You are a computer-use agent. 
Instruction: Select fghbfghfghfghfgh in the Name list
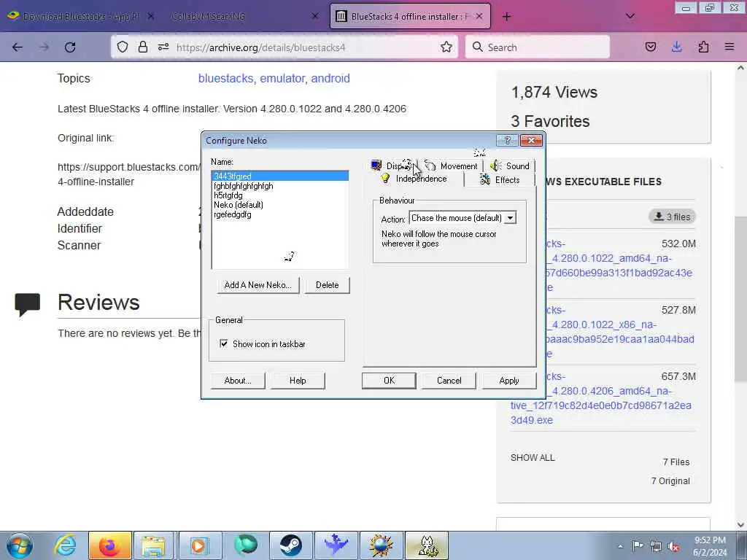click(280, 186)
